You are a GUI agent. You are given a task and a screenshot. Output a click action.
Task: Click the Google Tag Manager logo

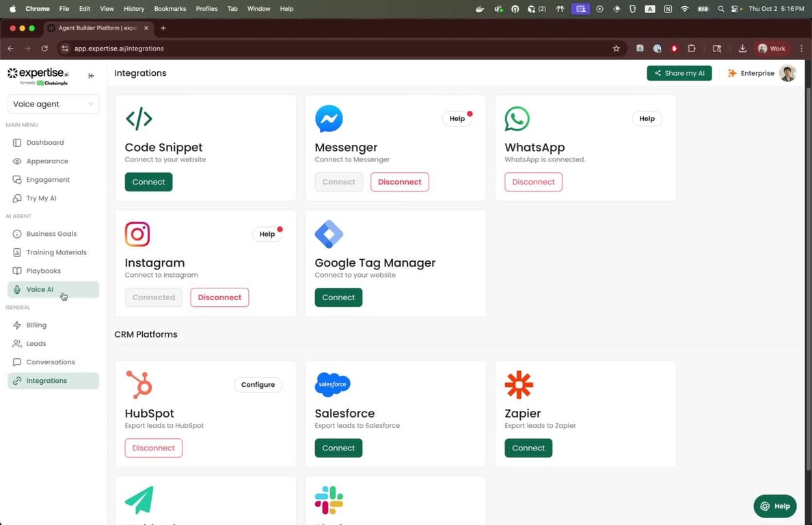[329, 234]
